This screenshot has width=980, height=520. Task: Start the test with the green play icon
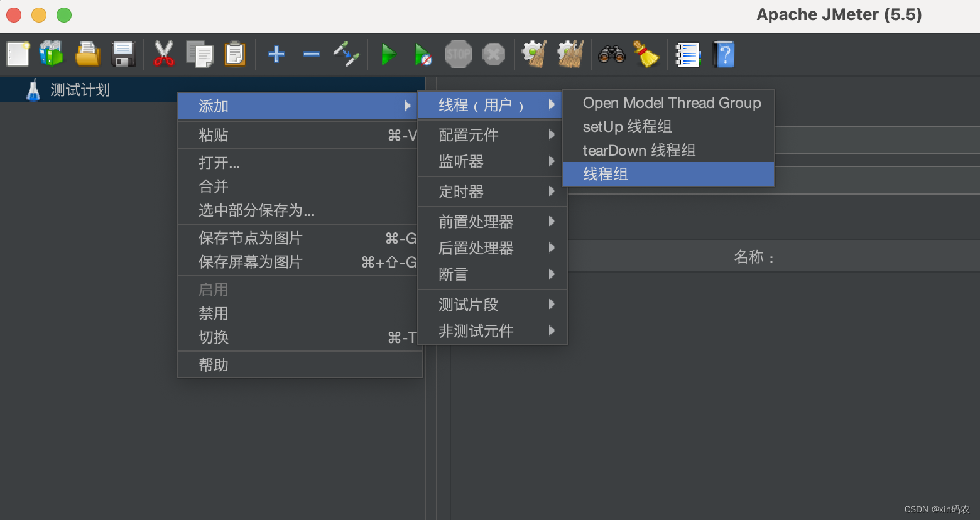[x=388, y=54]
